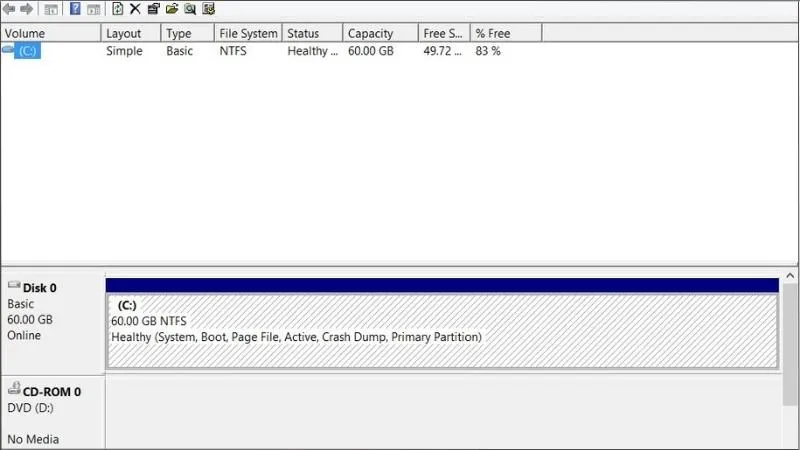Click the scroll-up arrow of graphical pane

[x=791, y=275]
